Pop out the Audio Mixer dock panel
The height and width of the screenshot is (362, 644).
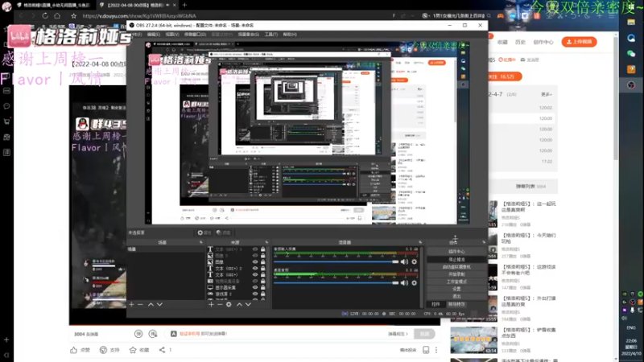pyautogui.click(x=420, y=243)
